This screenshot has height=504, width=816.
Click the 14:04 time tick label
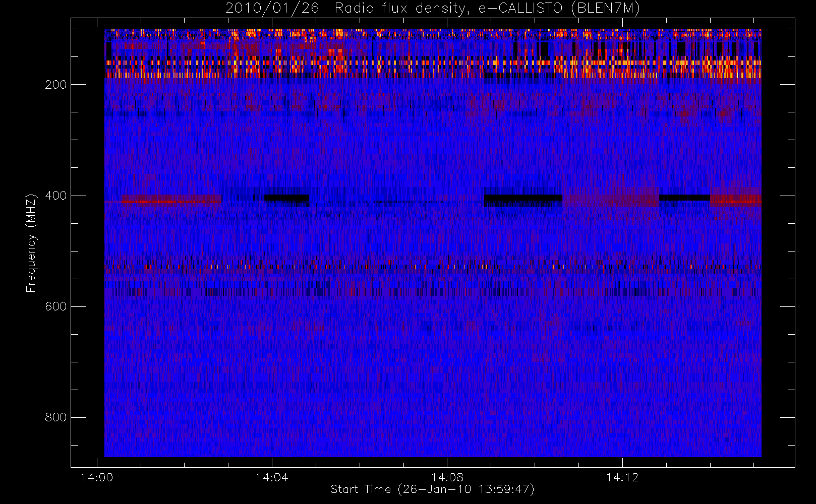pos(272,477)
